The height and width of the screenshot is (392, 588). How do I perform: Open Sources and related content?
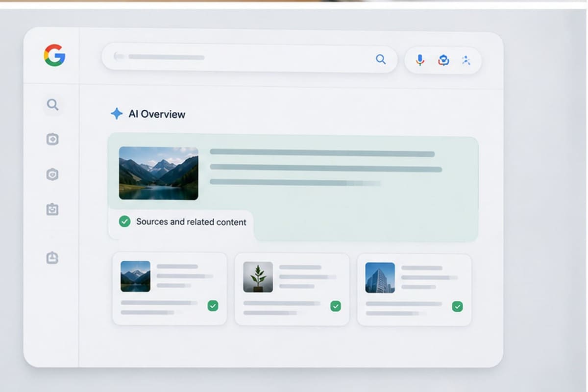191,222
